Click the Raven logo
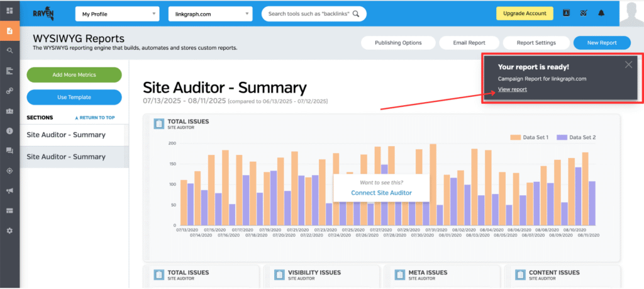 coord(43,14)
